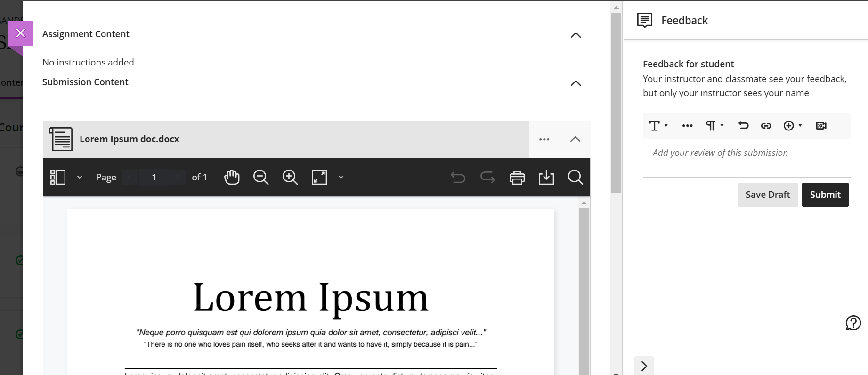Select the pan hand tool

[232, 177]
